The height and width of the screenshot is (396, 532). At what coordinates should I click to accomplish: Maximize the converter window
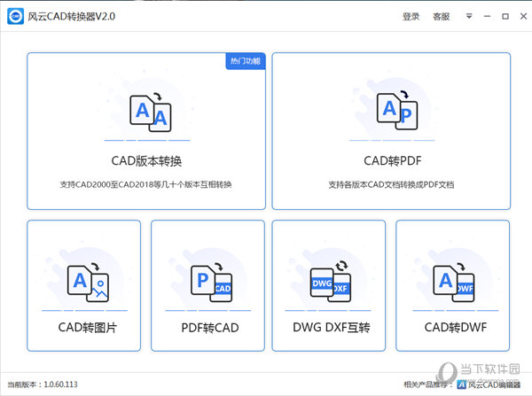[x=505, y=16]
